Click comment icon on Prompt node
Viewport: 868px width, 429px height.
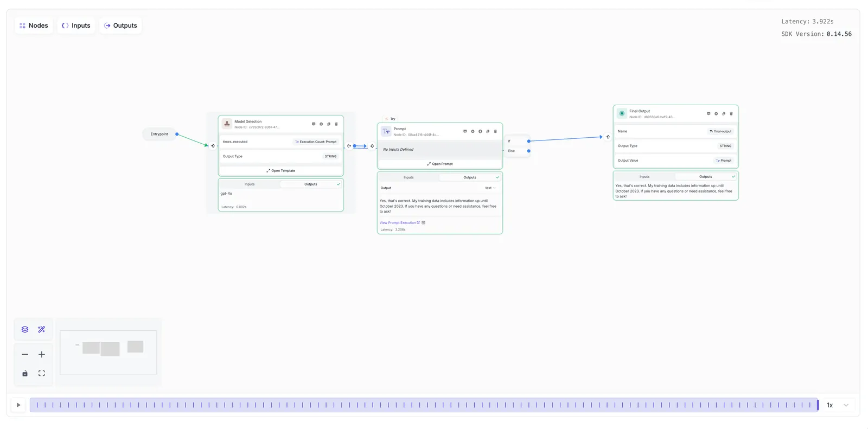click(465, 131)
